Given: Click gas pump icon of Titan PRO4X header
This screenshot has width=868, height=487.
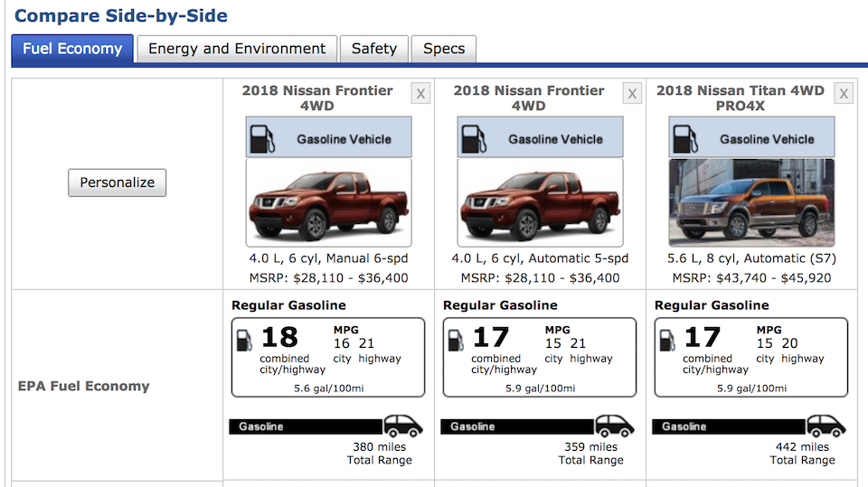Looking at the screenshot, I should 685,139.
